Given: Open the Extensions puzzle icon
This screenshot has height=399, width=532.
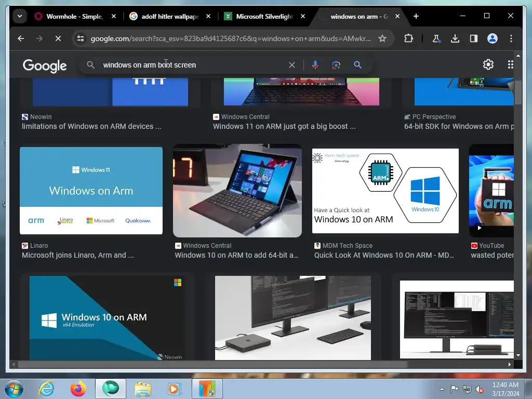Looking at the screenshot, I should [408, 38].
